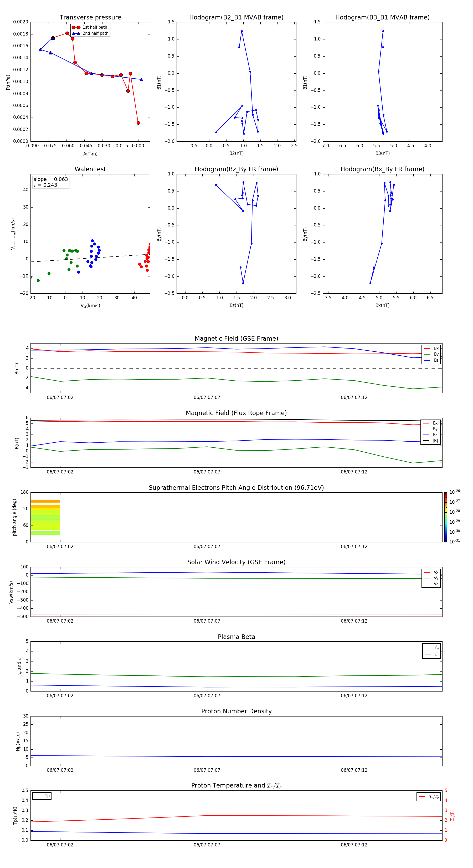Select Bx' in the flux rope legend
Screen dimensions: 473x868
pos(431,423)
